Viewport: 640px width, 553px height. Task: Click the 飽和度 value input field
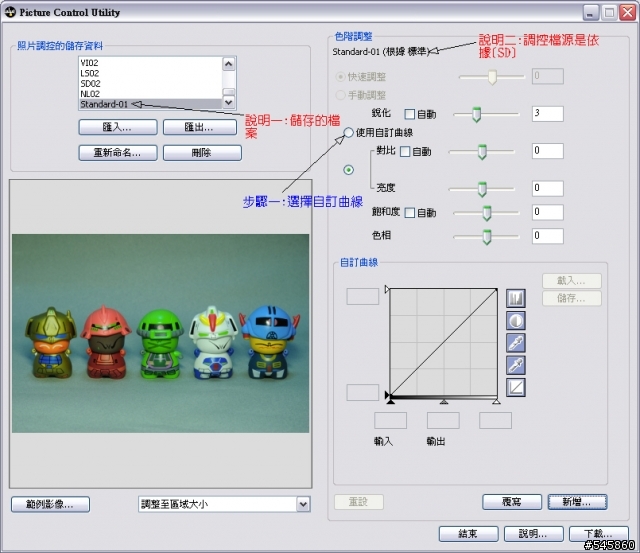pyautogui.click(x=548, y=212)
